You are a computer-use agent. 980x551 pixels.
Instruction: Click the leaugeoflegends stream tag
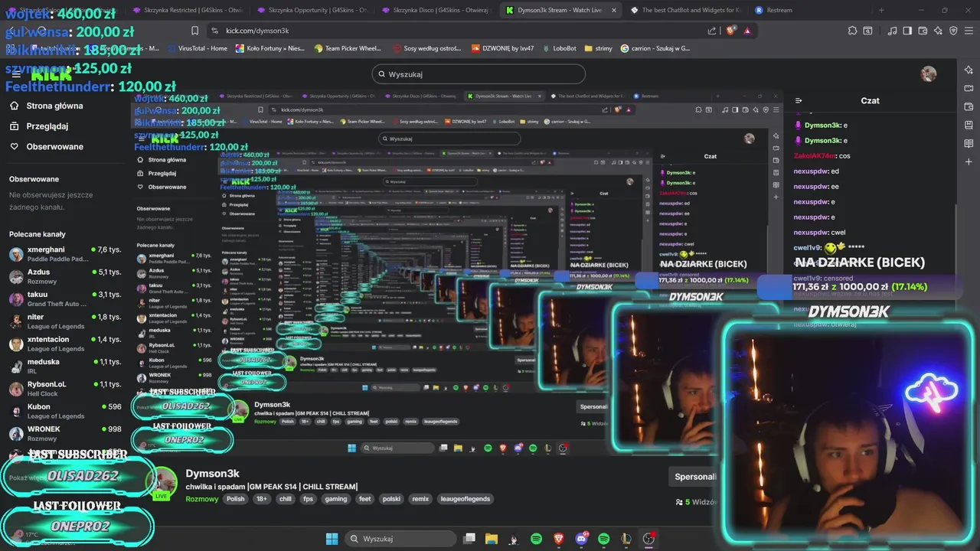(465, 499)
